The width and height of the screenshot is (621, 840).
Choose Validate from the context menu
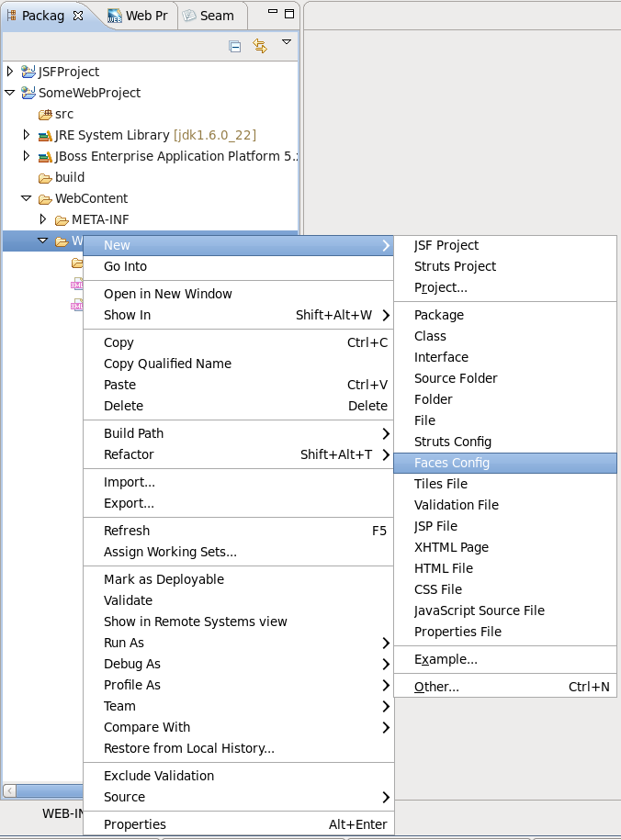239,600
